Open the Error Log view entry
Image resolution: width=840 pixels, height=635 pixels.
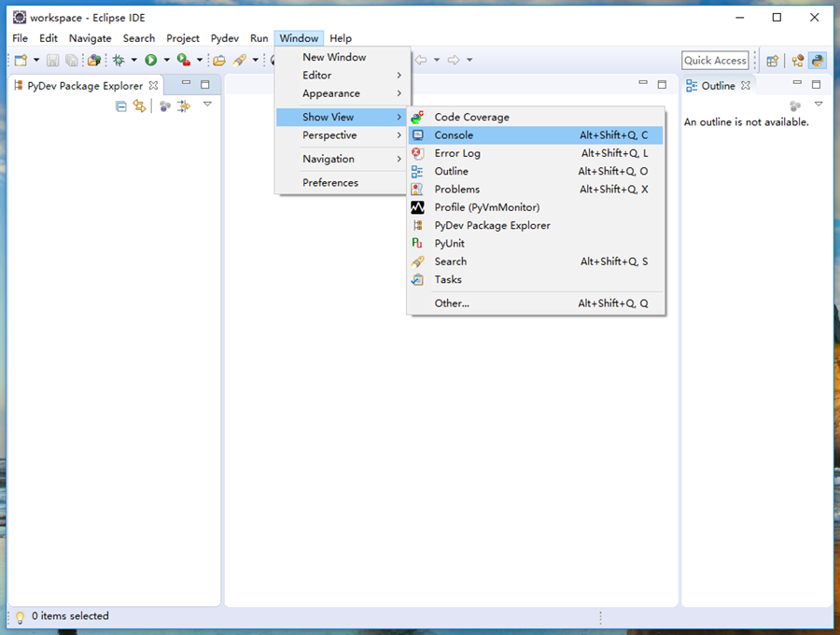pyautogui.click(x=536, y=153)
